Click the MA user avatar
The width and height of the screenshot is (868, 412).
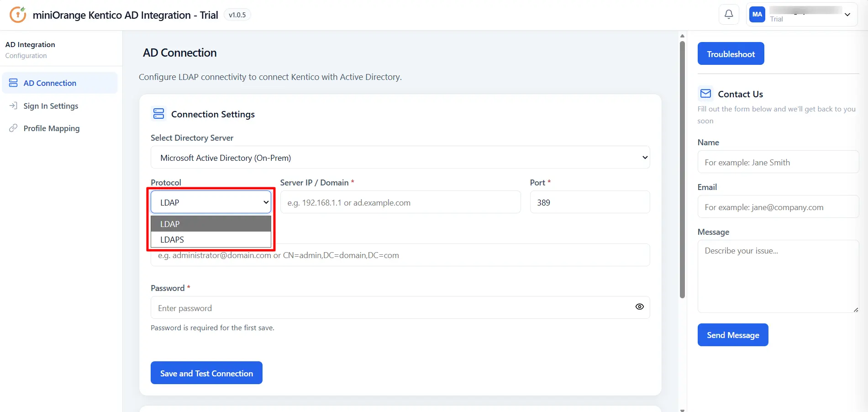tap(757, 15)
